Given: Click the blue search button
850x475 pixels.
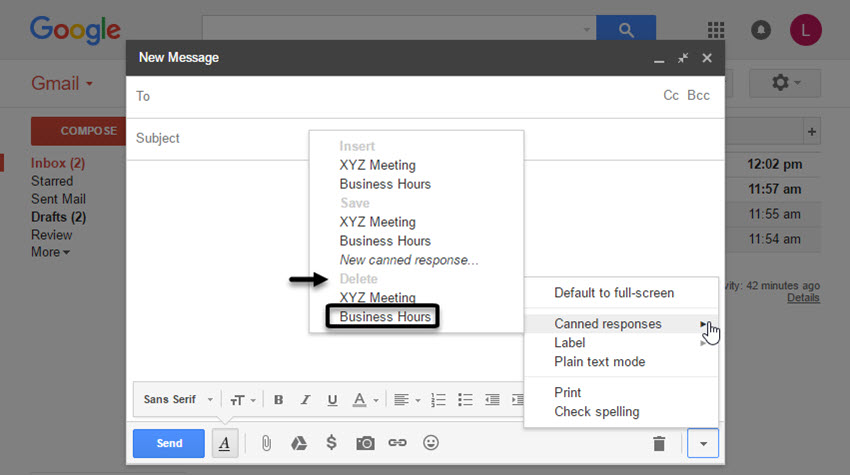Looking at the screenshot, I should [626, 28].
